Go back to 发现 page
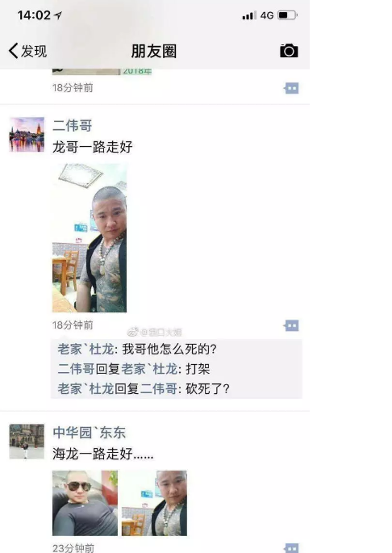This screenshot has width=392, height=553. (28, 51)
